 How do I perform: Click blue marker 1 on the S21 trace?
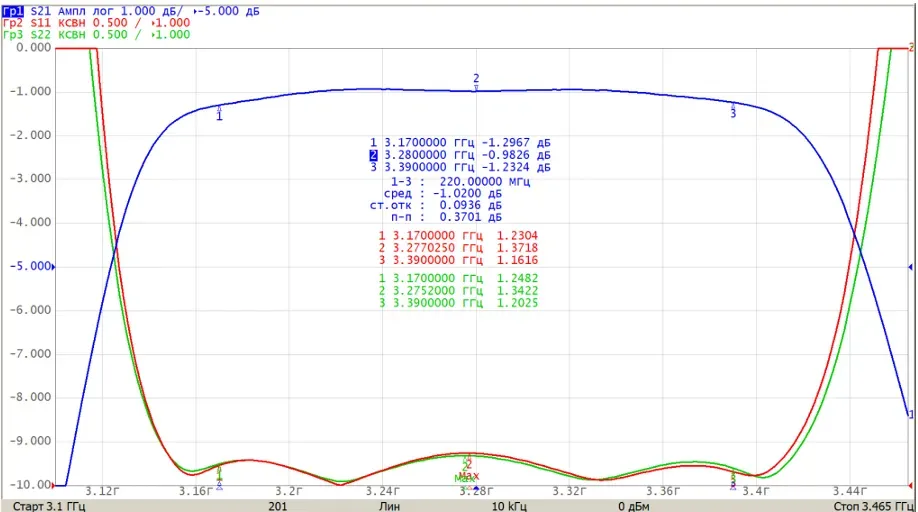tap(220, 114)
